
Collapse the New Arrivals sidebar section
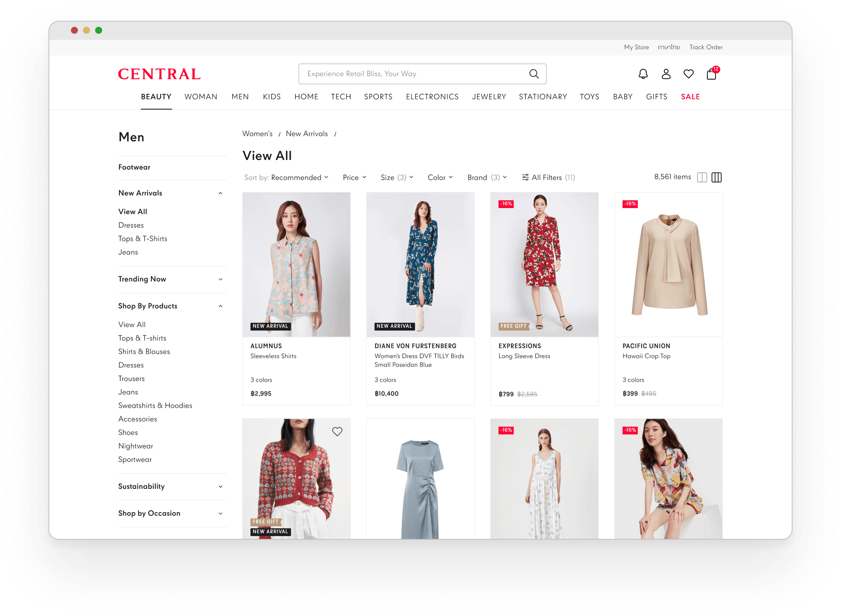(221, 193)
